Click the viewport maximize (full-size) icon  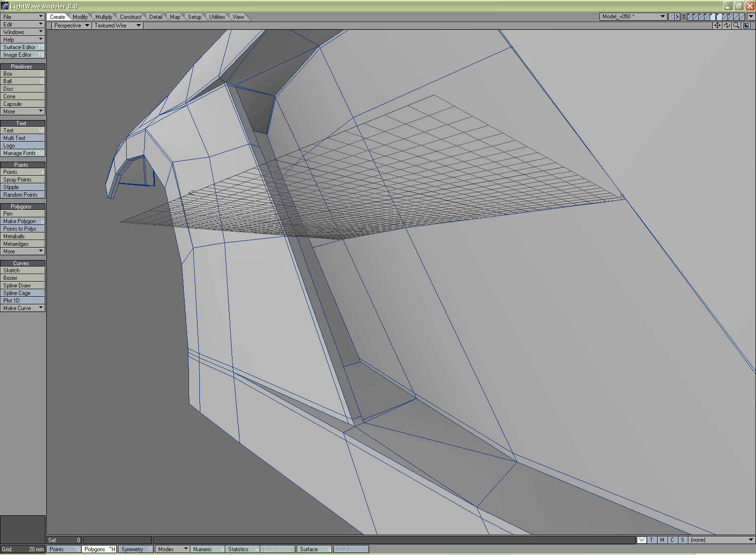[x=746, y=26]
